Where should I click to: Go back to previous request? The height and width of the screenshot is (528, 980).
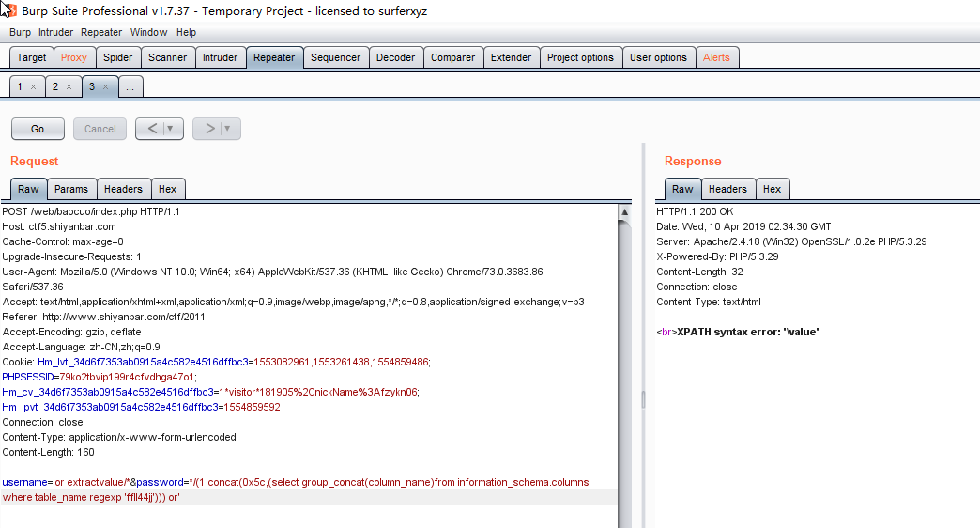[152, 129]
